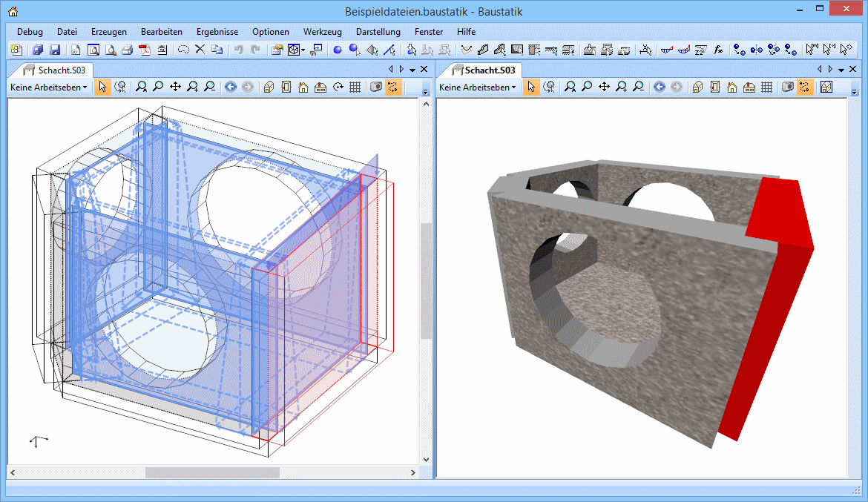Click the Save icon in main toolbar
Image resolution: width=868 pixels, height=502 pixels.
[x=55, y=50]
